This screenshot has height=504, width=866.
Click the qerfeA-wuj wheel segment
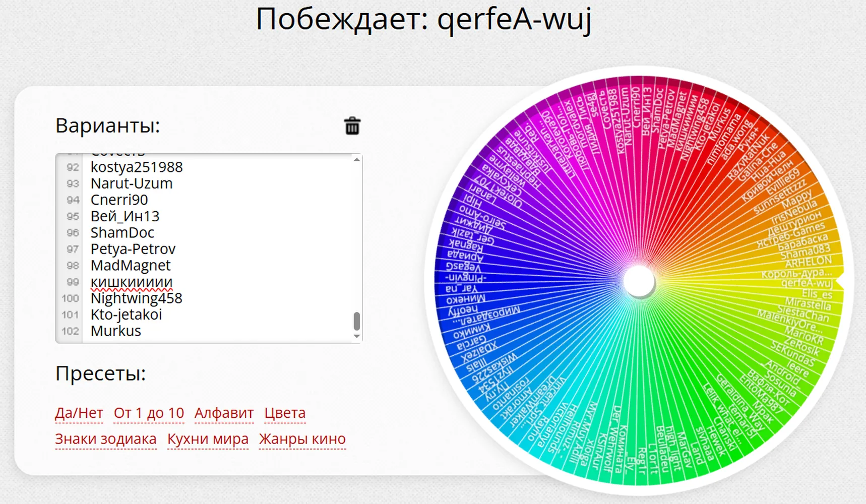tap(807, 283)
